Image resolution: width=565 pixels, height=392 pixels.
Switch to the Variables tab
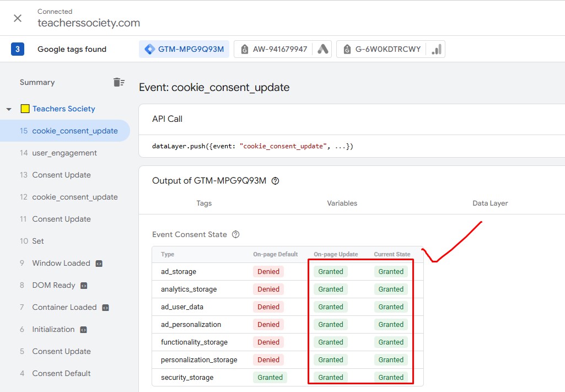point(342,203)
